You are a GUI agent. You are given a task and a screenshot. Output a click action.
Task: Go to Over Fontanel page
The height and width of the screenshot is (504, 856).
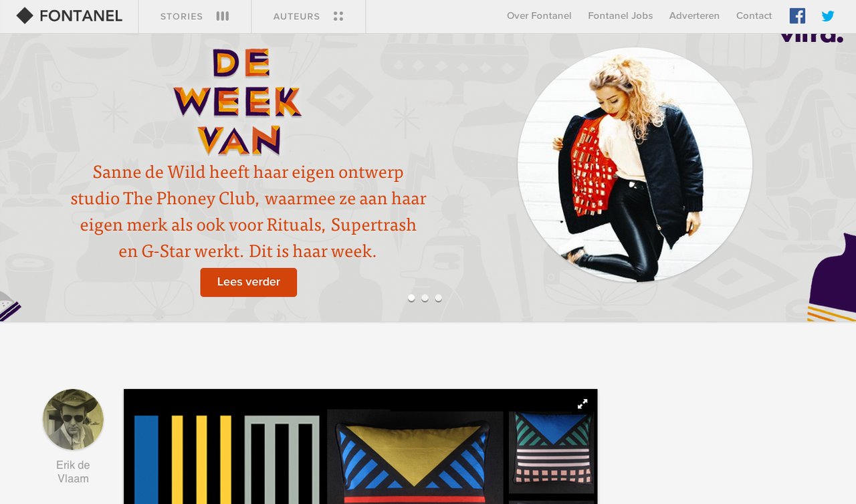coord(539,16)
